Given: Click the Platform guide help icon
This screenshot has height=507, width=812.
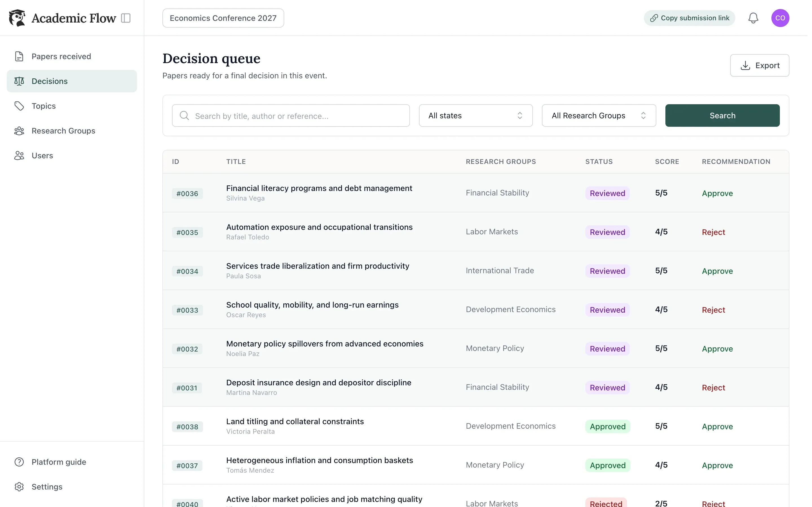Looking at the screenshot, I should point(19,462).
